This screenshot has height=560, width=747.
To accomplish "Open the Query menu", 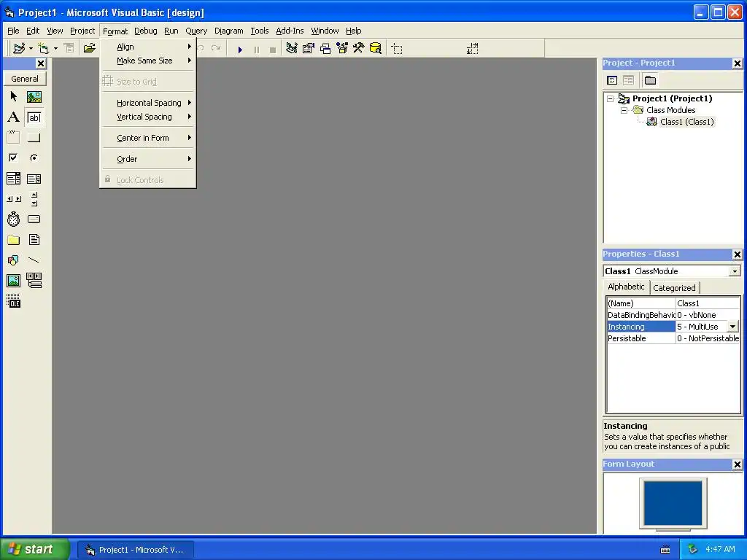I will coord(196,31).
